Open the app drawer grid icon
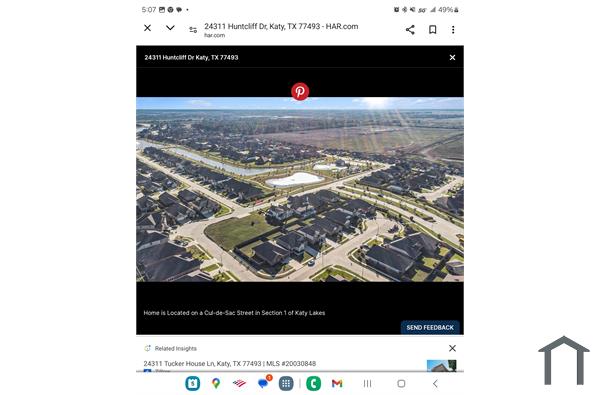Viewport: 600px width, 395px height. pyautogui.click(x=286, y=383)
